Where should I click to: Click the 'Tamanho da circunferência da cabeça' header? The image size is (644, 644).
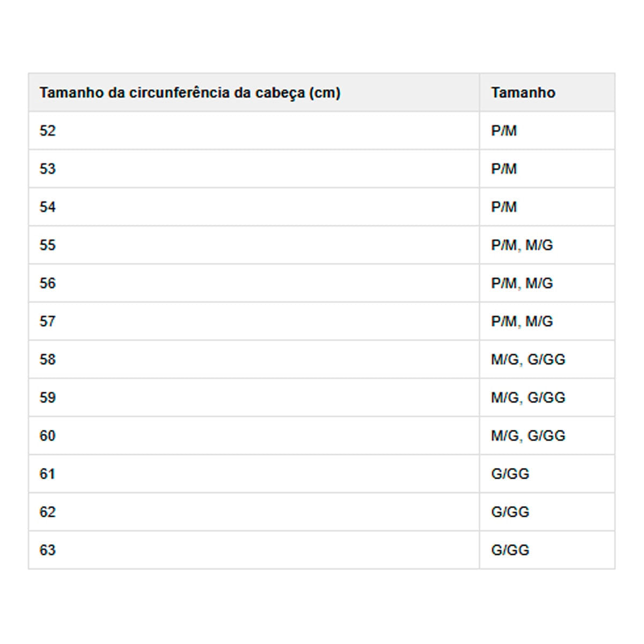[189, 93]
